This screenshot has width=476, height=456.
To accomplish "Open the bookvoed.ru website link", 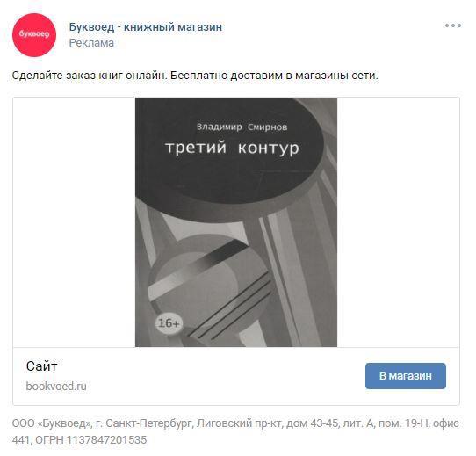I will click(x=56, y=386).
